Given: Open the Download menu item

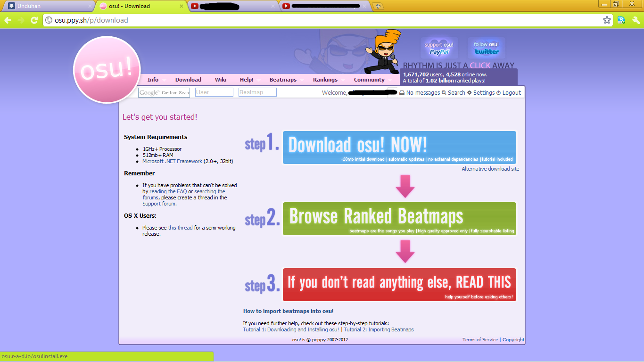Looking at the screenshot, I should pos(188,80).
